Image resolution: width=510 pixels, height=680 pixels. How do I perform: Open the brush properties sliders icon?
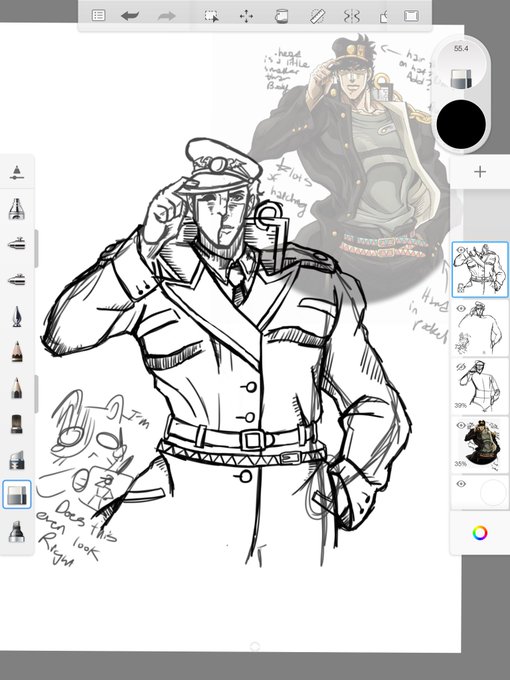pyautogui.click(x=16, y=173)
